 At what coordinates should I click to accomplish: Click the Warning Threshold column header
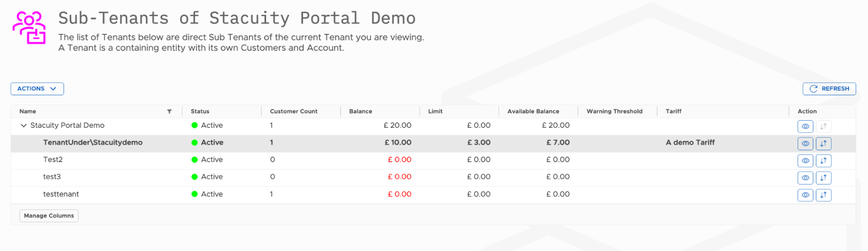point(614,111)
